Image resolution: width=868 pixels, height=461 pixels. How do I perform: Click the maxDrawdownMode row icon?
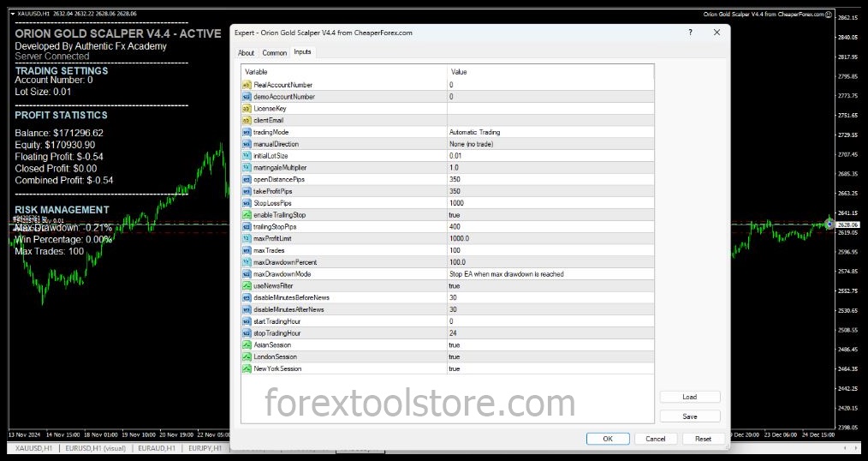pyautogui.click(x=247, y=273)
